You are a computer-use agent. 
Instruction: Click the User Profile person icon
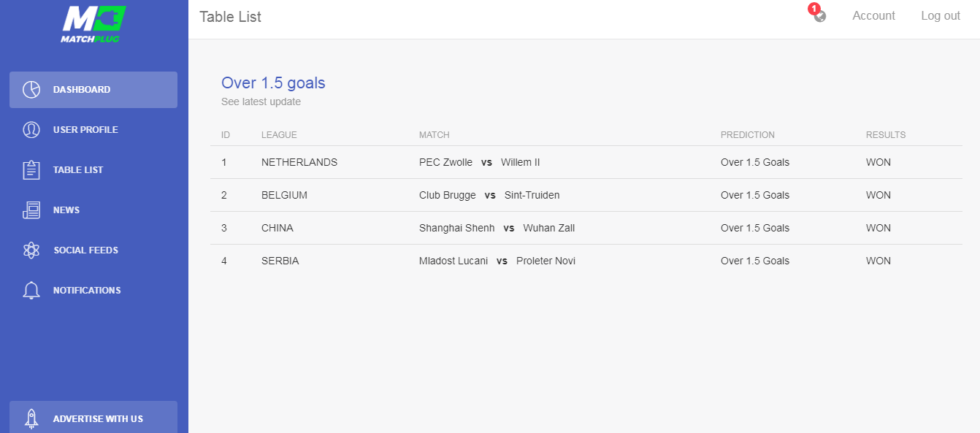point(31,130)
